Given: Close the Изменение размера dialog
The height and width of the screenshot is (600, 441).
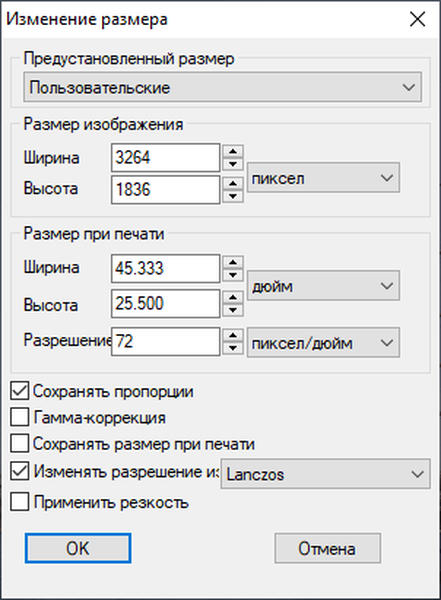Looking at the screenshot, I should tap(417, 19).
